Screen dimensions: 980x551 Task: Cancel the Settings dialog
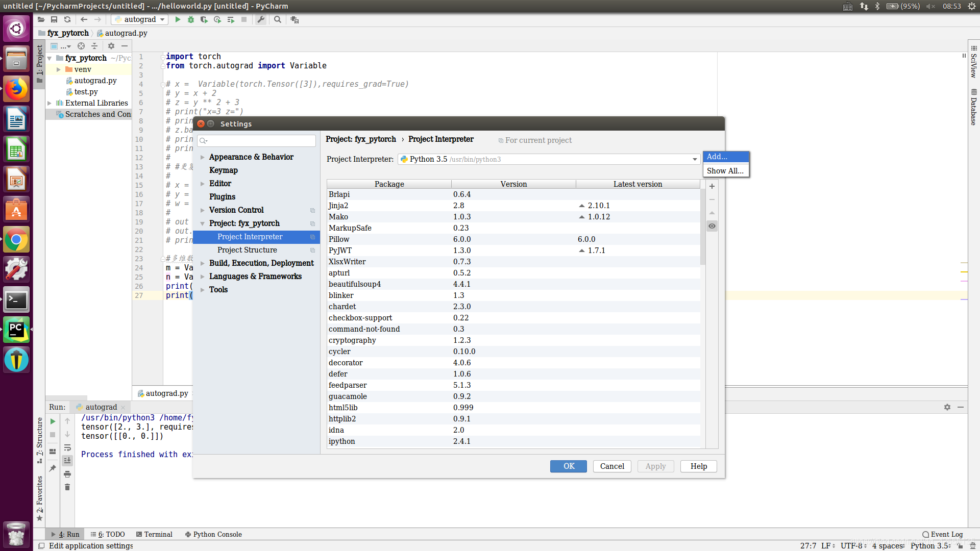(612, 466)
